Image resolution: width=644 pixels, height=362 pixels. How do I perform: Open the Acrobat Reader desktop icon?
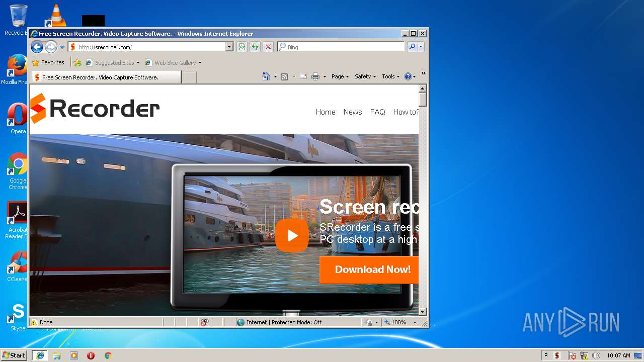(x=17, y=220)
